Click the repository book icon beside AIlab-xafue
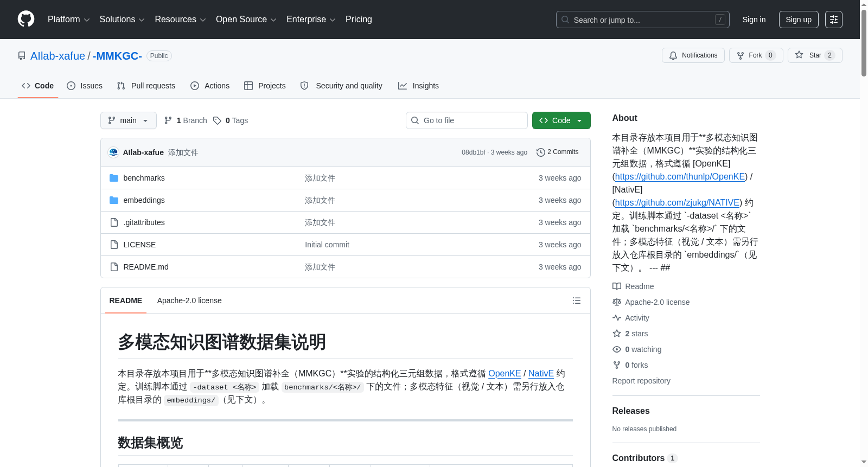The height and width of the screenshot is (467, 868). (22, 56)
